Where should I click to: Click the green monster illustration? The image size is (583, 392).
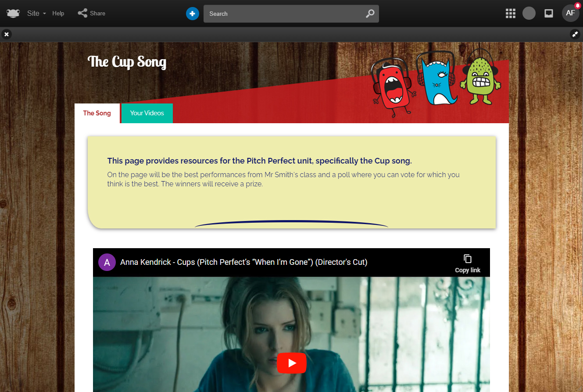point(480,77)
